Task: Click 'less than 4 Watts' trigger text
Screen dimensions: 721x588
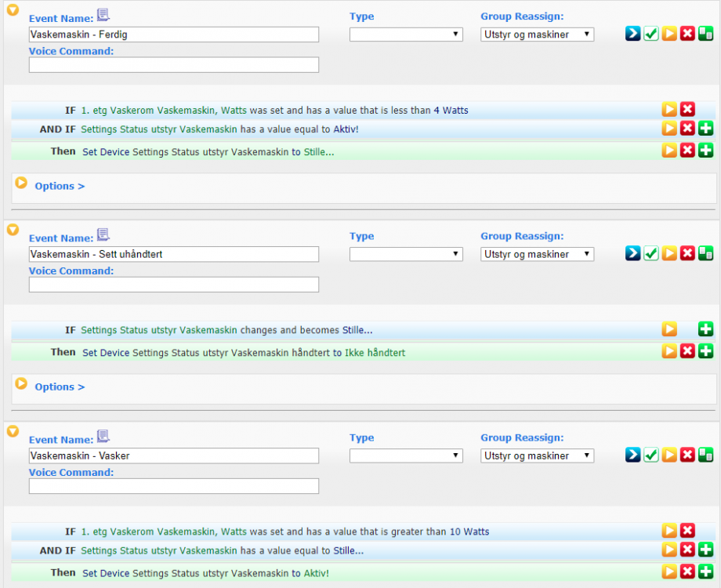Action: tap(274, 111)
